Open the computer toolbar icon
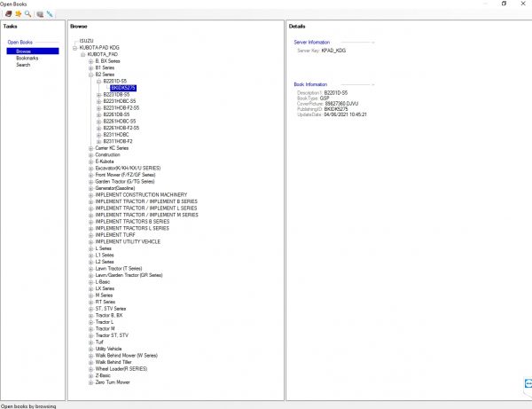 40,14
